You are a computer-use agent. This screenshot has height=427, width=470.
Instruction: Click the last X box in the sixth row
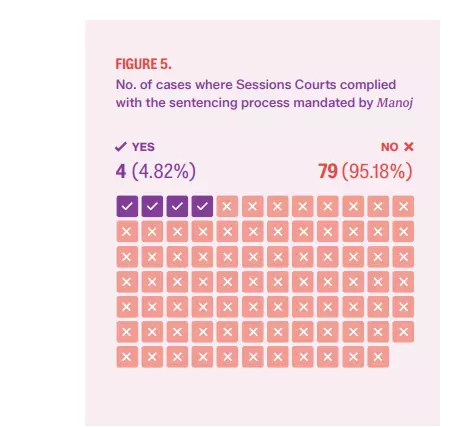[x=403, y=332]
